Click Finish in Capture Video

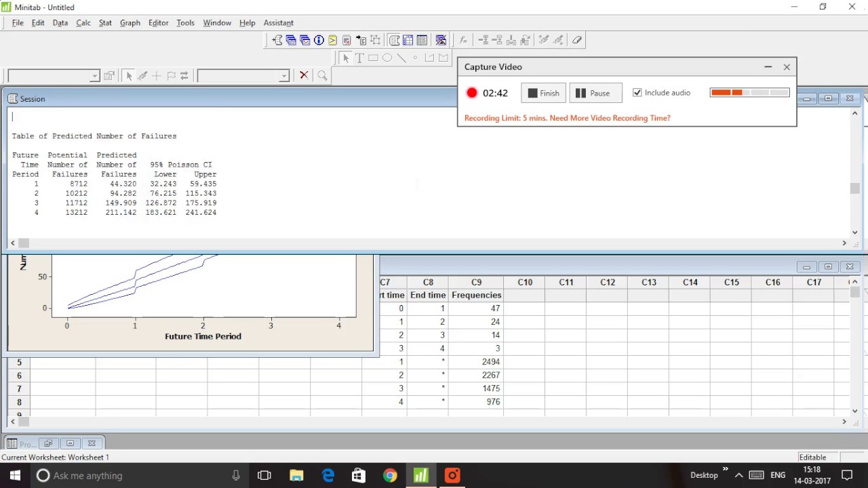tap(544, 93)
